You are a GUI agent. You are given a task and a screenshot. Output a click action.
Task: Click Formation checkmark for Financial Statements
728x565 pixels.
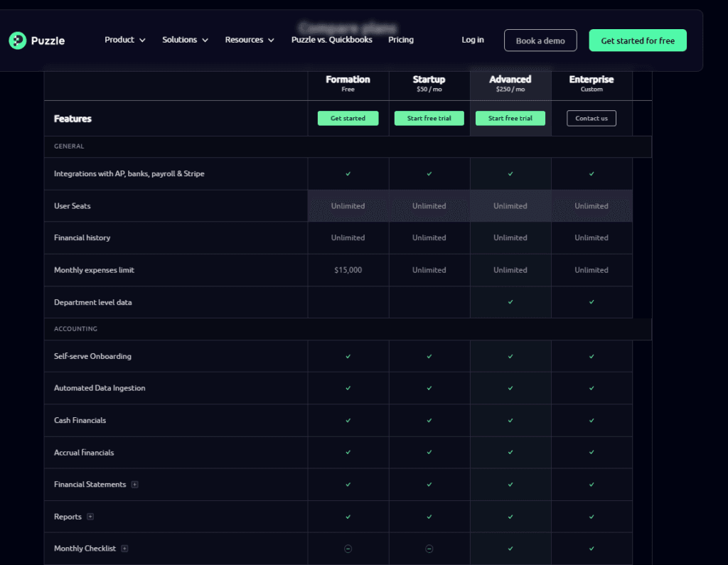(348, 485)
